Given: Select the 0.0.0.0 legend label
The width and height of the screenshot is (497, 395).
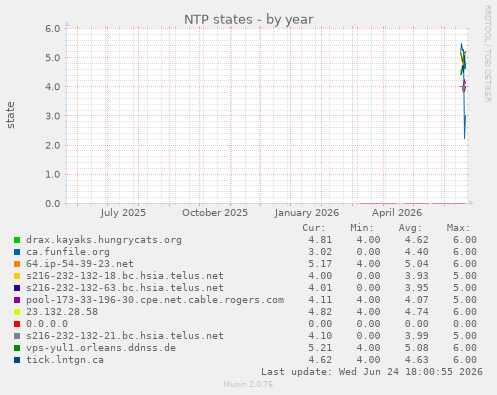Looking at the screenshot, I should [47, 324].
